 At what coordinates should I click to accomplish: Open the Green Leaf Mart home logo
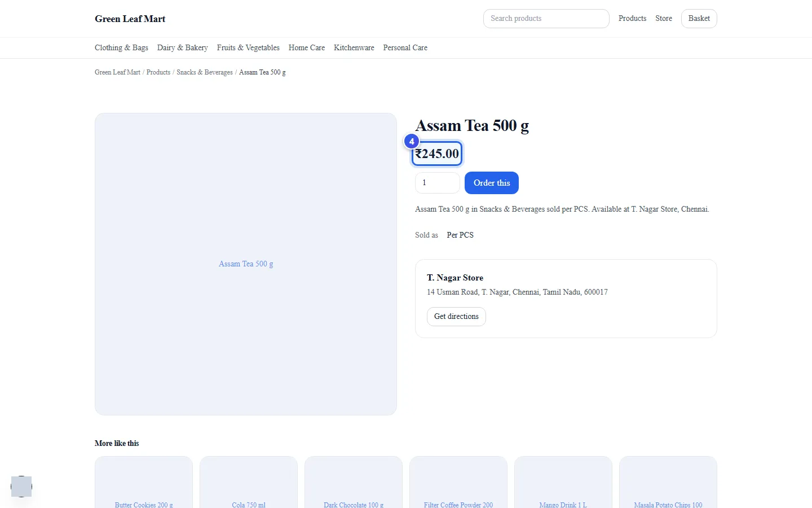click(x=130, y=19)
